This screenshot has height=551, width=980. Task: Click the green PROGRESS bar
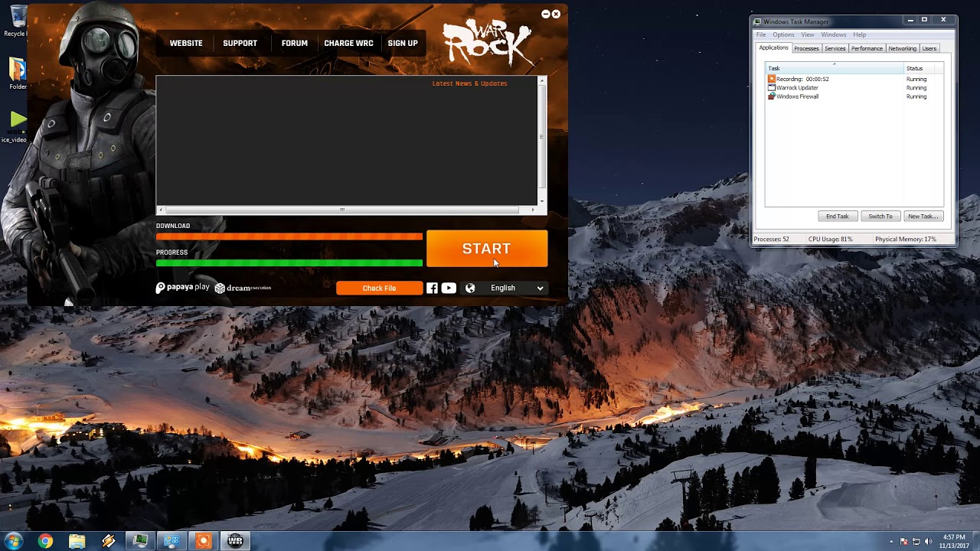click(289, 263)
